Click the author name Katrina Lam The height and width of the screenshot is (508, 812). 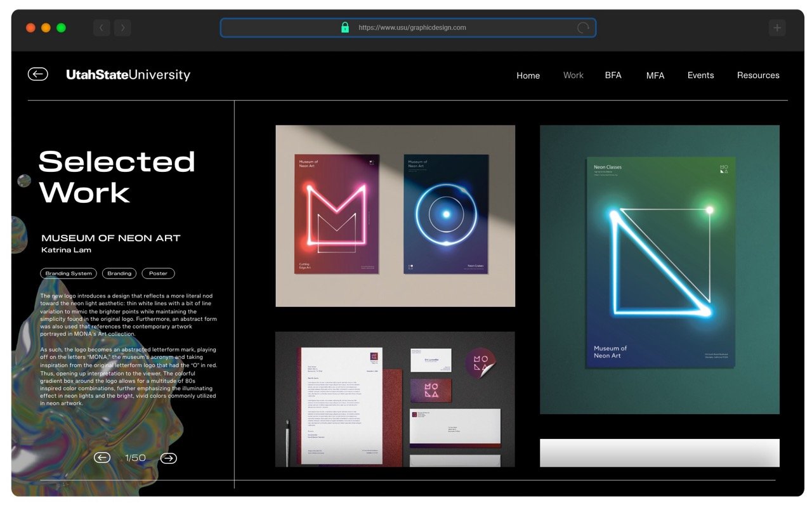(x=66, y=250)
